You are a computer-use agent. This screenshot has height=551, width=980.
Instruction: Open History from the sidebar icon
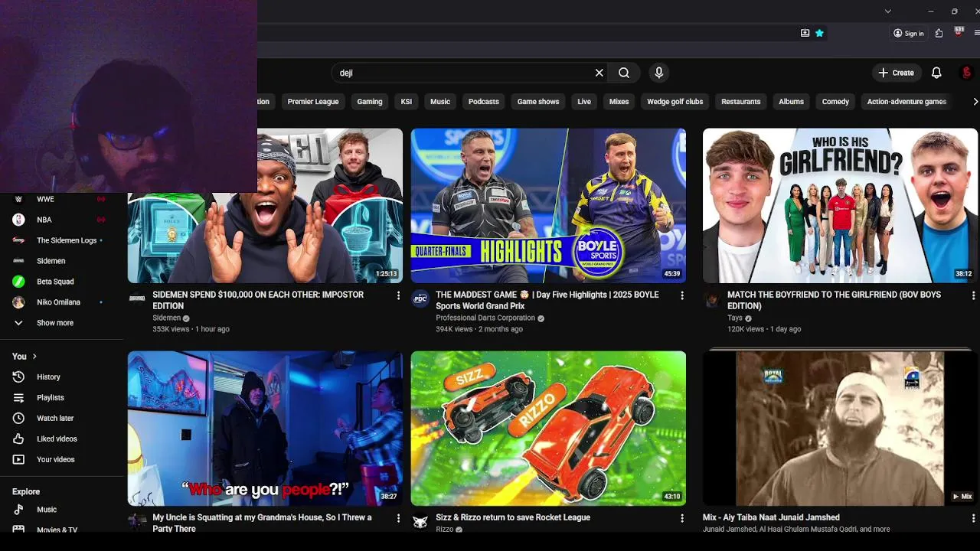point(19,377)
